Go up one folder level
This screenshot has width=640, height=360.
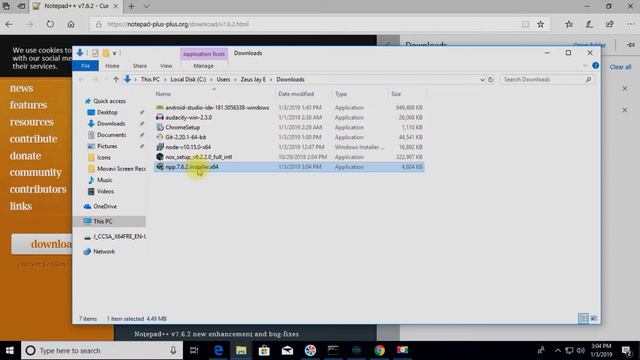(x=116, y=80)
